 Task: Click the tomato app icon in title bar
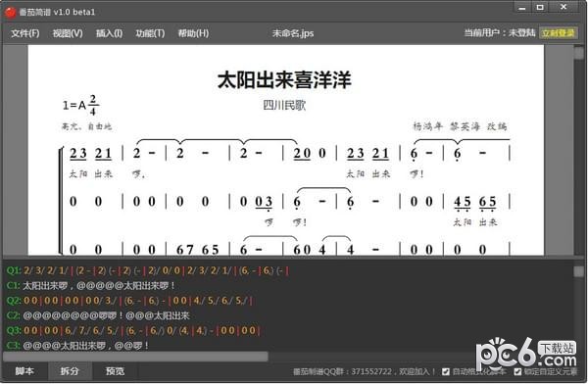tap(10, 12)
